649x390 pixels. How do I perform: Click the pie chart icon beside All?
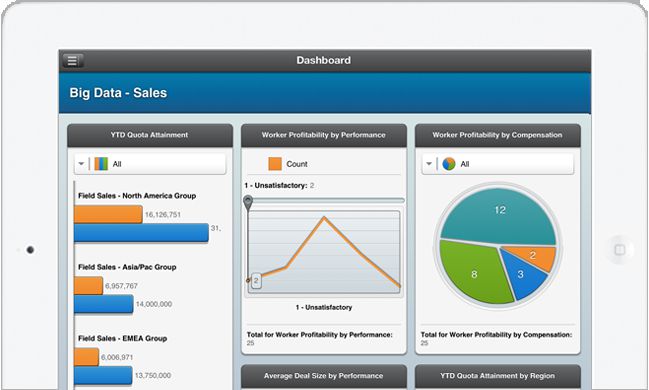point(449,164)
